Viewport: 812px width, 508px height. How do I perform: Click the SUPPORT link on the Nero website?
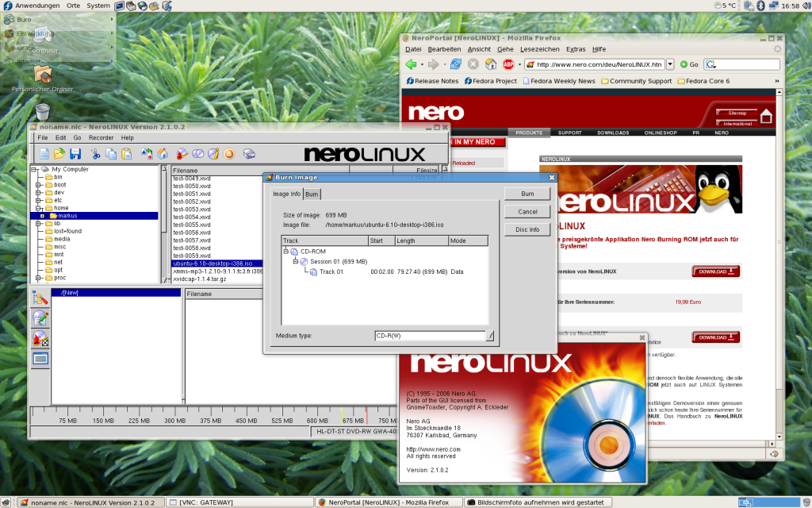pos(569,133)
